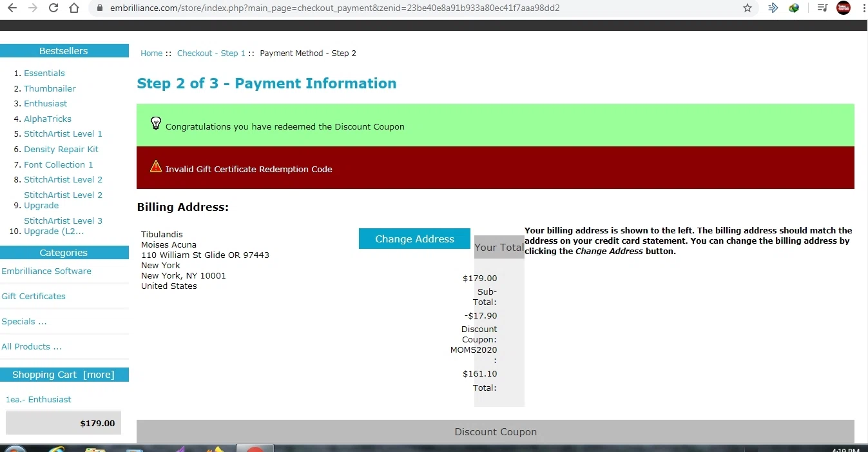Click the taskbar clock
Viewport: 868px width, 452px height.
coord(845,449)
